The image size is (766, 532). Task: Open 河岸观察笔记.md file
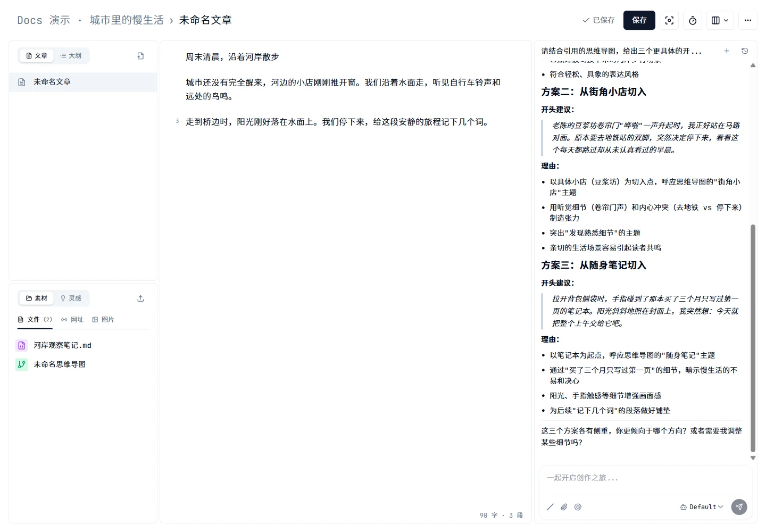point(62,345)
